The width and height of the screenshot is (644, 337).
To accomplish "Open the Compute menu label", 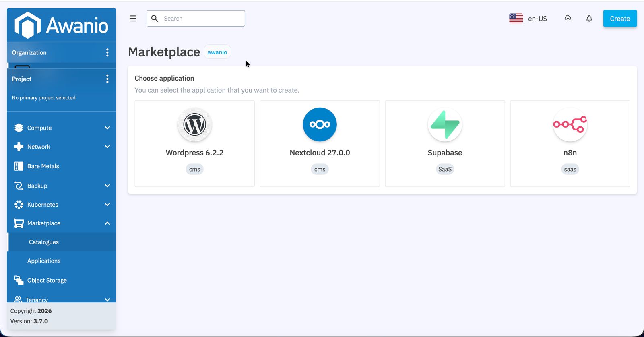I will (x=39, y=128).
